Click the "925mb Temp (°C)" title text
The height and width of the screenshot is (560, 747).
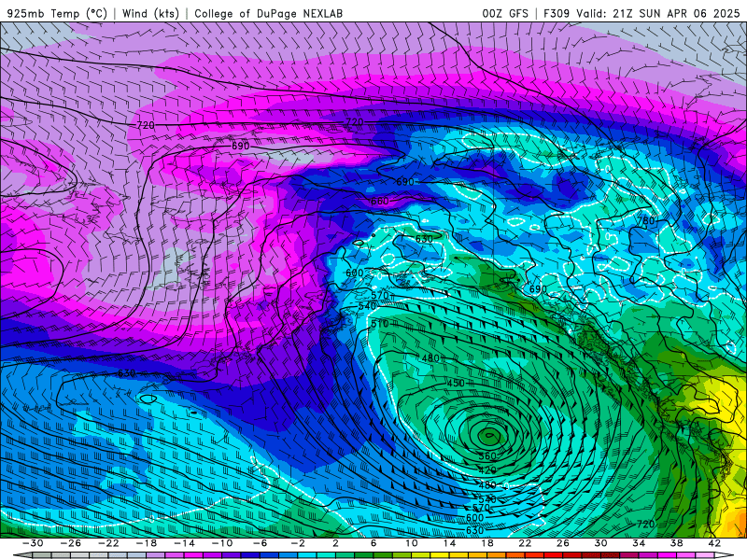pyautogui.click(x=57, y=13)
